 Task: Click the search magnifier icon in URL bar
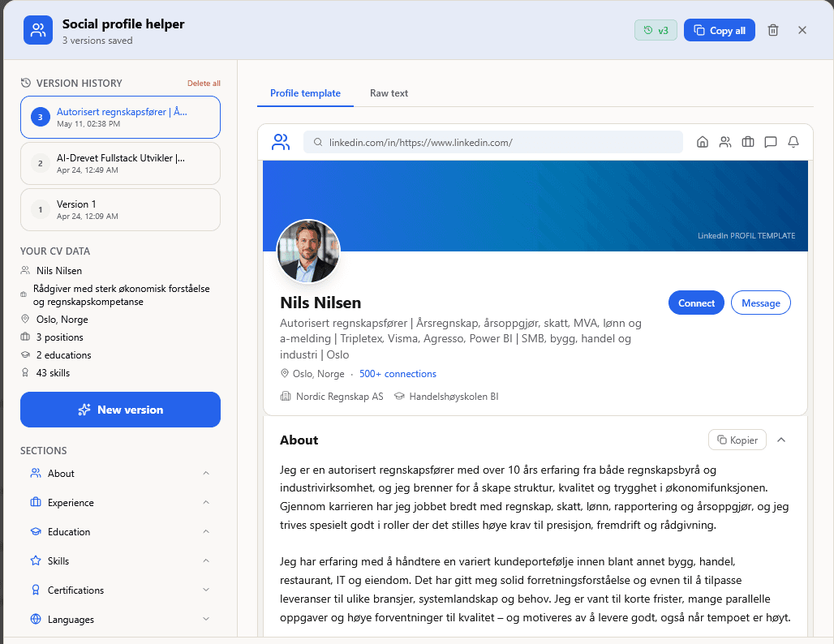click(x=317, y=142)
